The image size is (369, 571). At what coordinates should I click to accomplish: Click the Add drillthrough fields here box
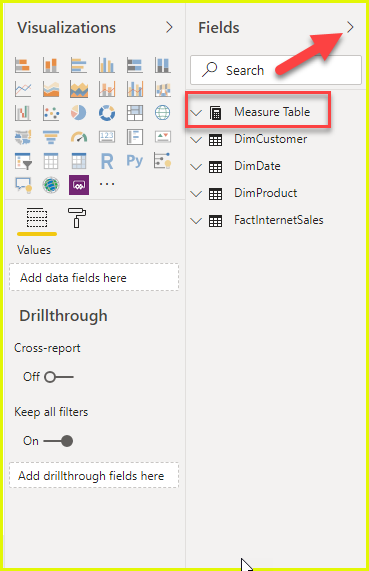point(94,475)
